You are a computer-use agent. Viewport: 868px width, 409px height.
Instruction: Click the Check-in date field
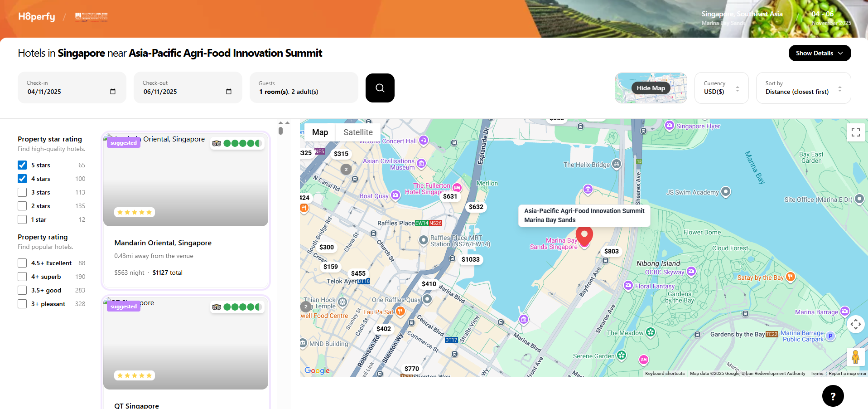(72, 88)
